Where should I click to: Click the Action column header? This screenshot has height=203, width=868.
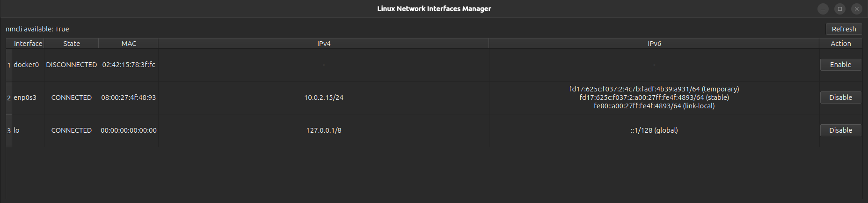[840, 44]
